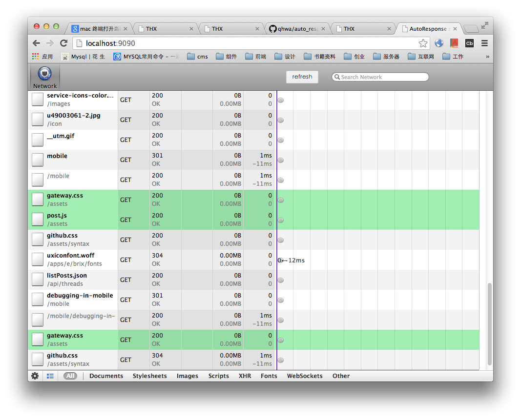Open the cms bookmarks folder
The width and height of the screenshot is (521, 420).
[197, 57]
